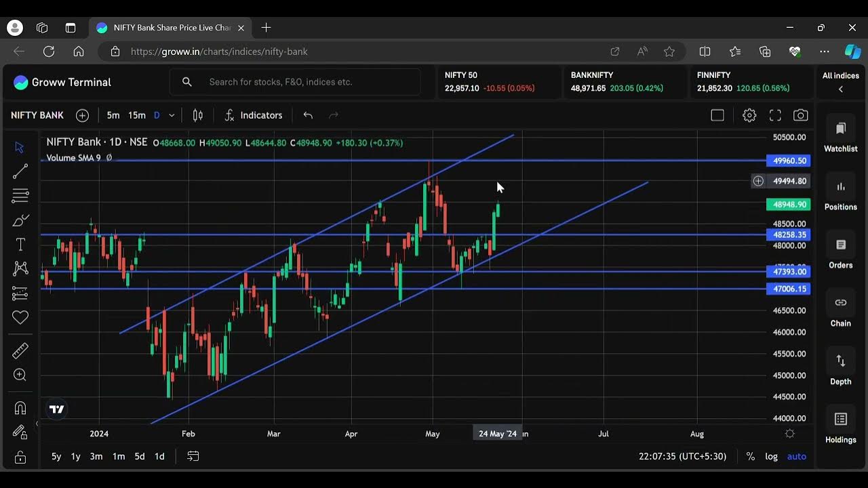Open a new browser tab
Screen dimensions: 868x488
point(266,28)
